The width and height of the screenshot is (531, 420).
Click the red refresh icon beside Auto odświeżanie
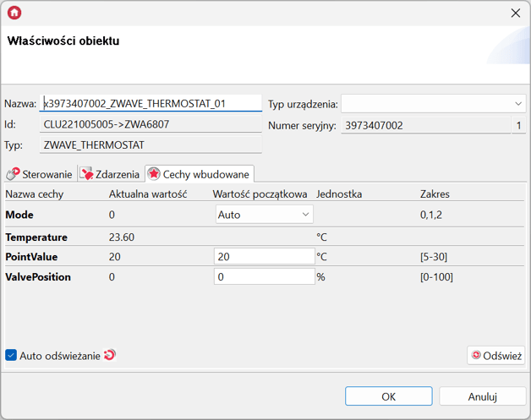[109, 356]
